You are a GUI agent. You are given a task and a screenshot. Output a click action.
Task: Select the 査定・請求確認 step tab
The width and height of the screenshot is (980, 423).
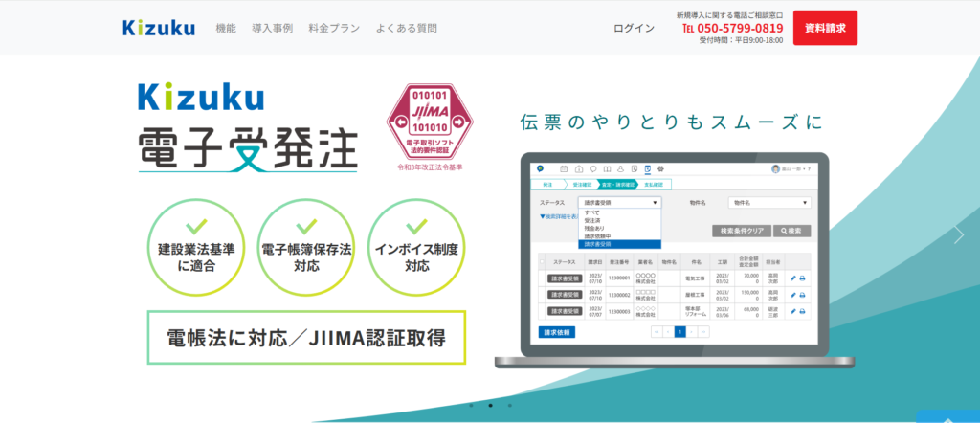[x=618, y=185]
